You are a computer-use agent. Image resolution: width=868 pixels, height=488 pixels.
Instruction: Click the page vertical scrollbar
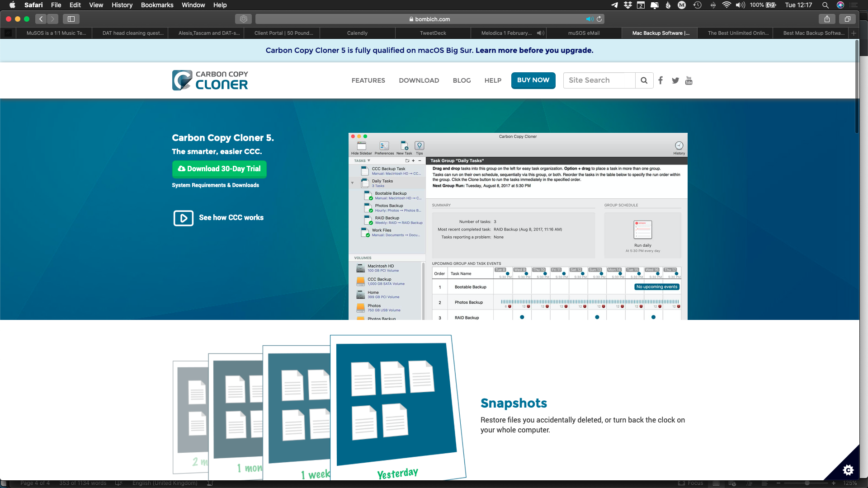pyautogui.click(x=856, y=86)
